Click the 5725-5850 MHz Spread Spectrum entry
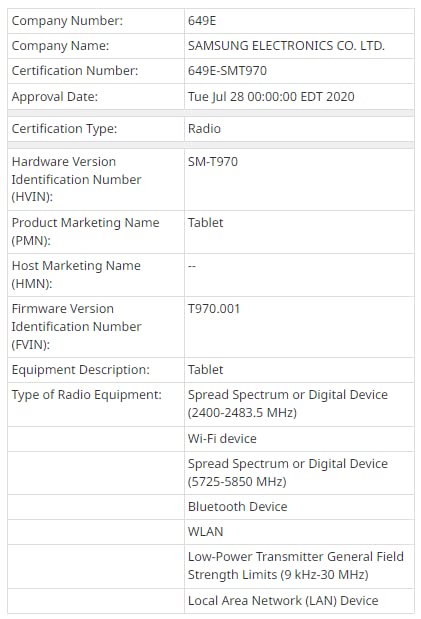This screenshot has height=619, width=421. [x=288, y=473]
